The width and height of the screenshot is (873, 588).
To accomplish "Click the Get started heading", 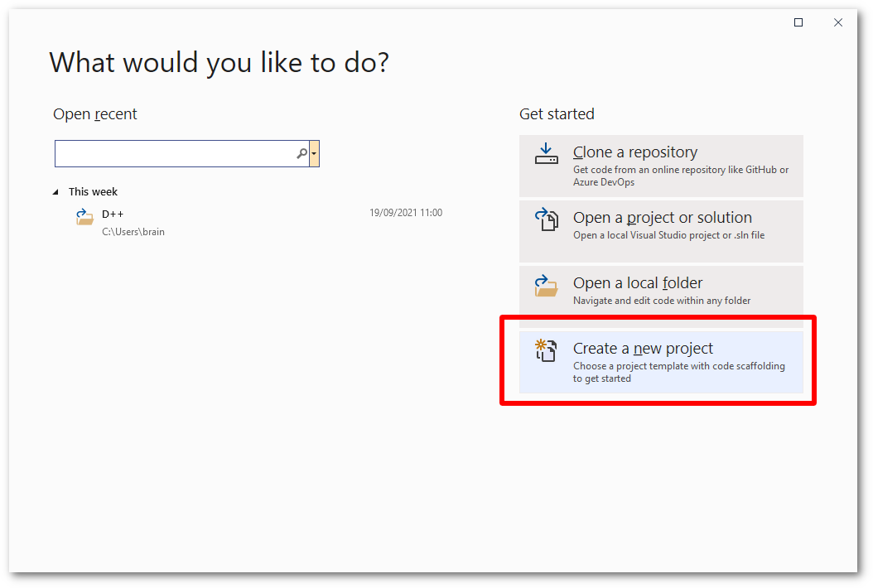I will [557, 114].
